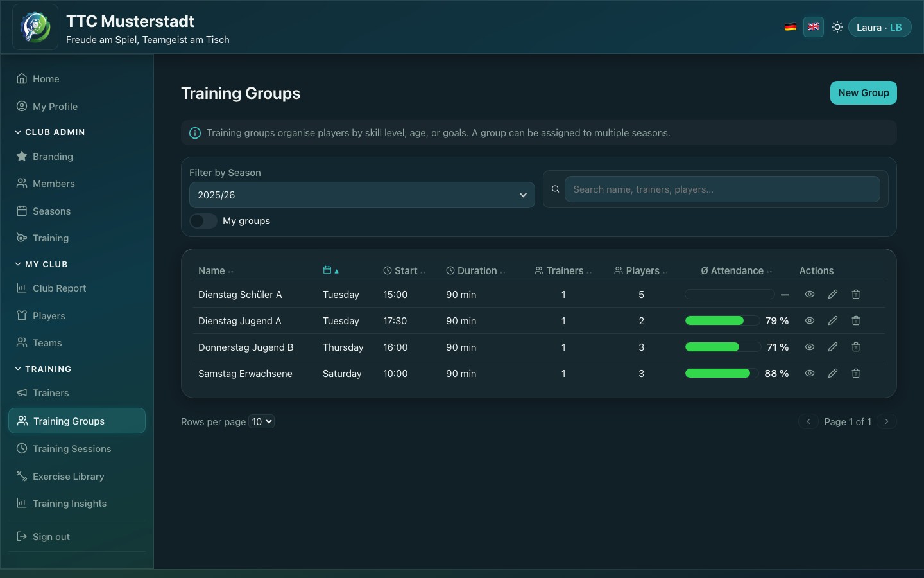Toggle the My groups switch
Viewport: 924px width, 578px height.
click(203, 221)
